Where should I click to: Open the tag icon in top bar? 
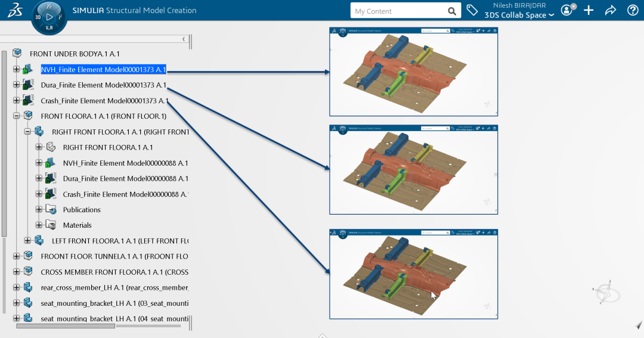[x=472, y=10]
